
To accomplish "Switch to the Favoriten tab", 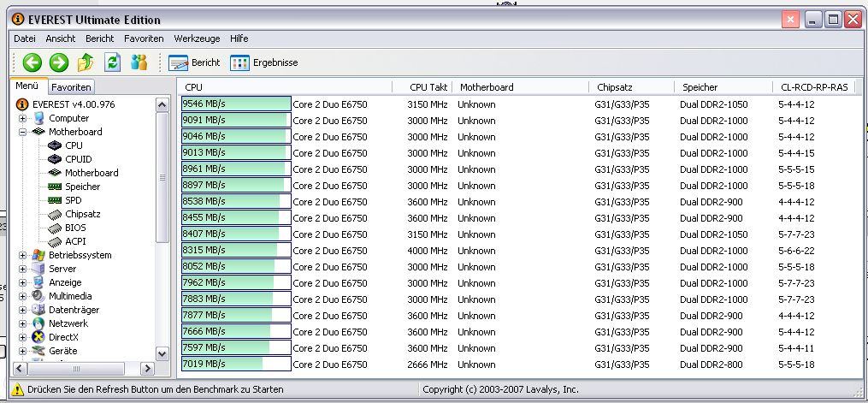I will click(x=72, y=87).
